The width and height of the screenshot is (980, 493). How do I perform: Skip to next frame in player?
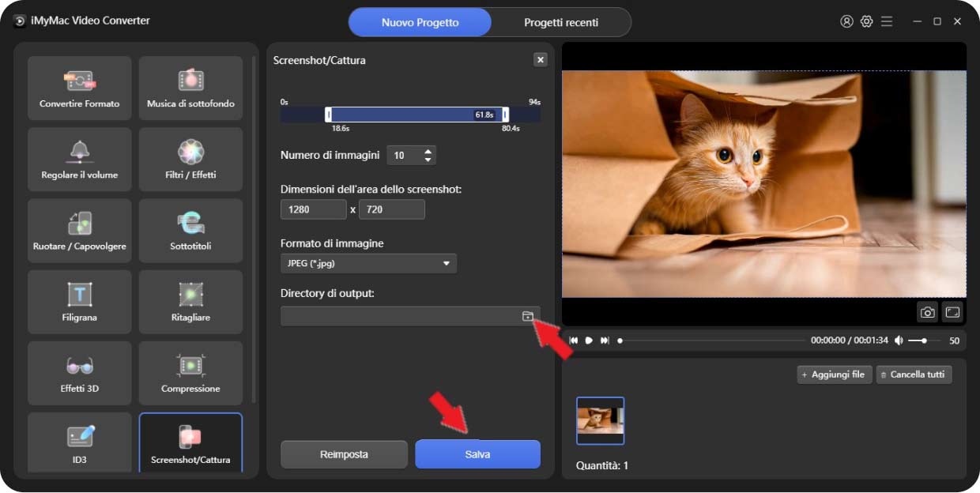click(x=605, y=341)
